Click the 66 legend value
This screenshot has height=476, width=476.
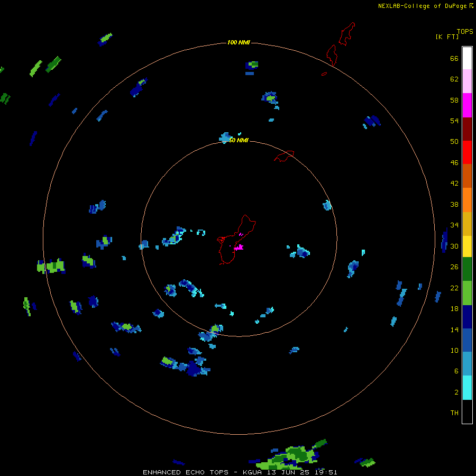click(454, 59)
